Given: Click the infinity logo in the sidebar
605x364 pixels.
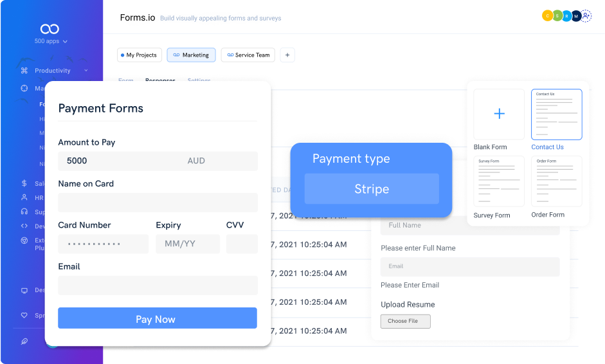Looking at the screenshot, I should coord(50,29).
